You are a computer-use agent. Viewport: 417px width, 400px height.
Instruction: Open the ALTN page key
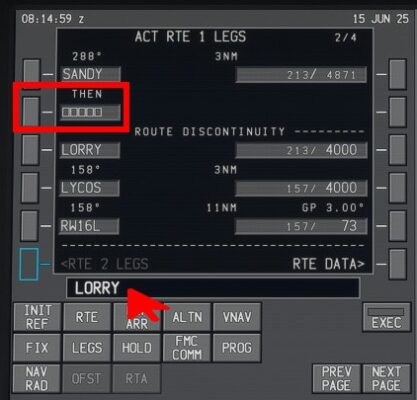(x=187, y=317)
